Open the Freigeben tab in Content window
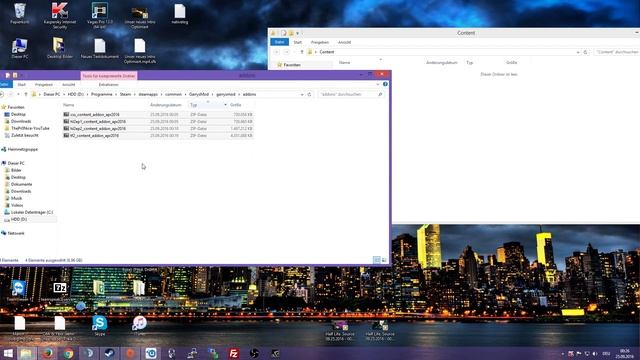Image resolution: width=640 pixels, height=360 pixels. click(x=320, y=42)
